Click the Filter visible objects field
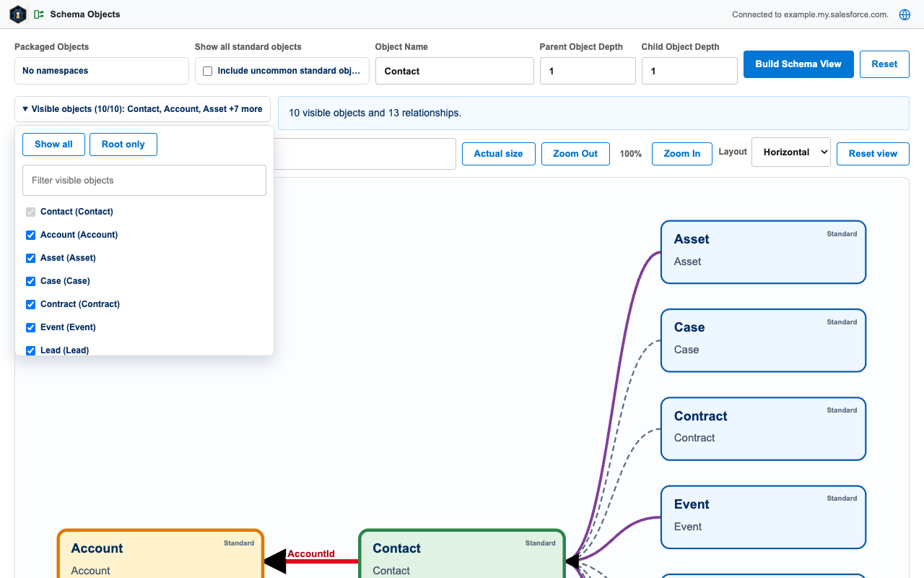This screenshot has width=924, height=578. click(144, 181)
